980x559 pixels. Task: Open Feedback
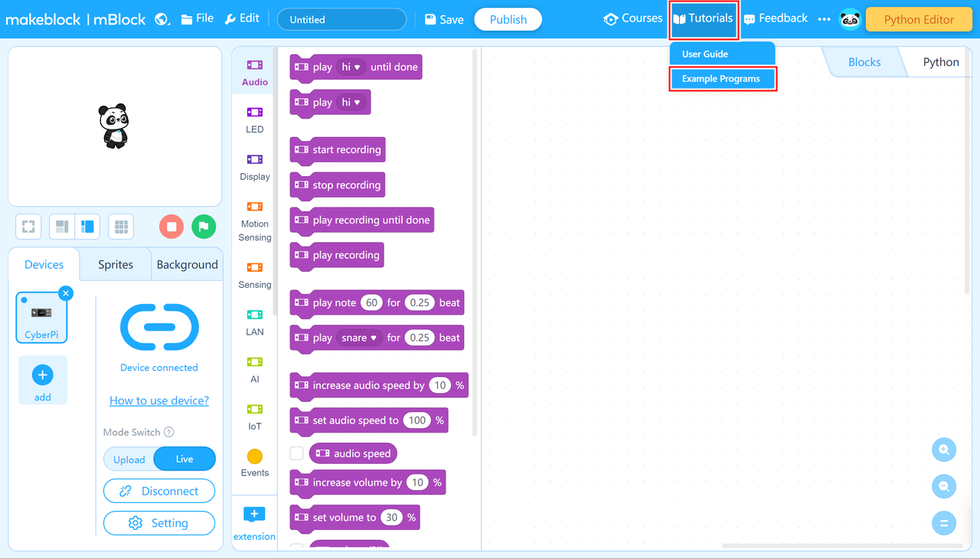776,18
